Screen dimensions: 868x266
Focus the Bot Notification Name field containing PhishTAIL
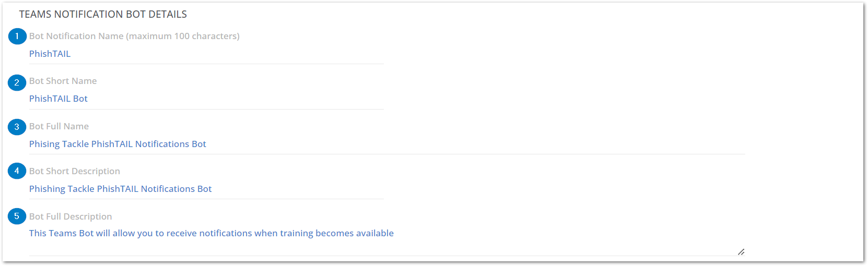206,54
